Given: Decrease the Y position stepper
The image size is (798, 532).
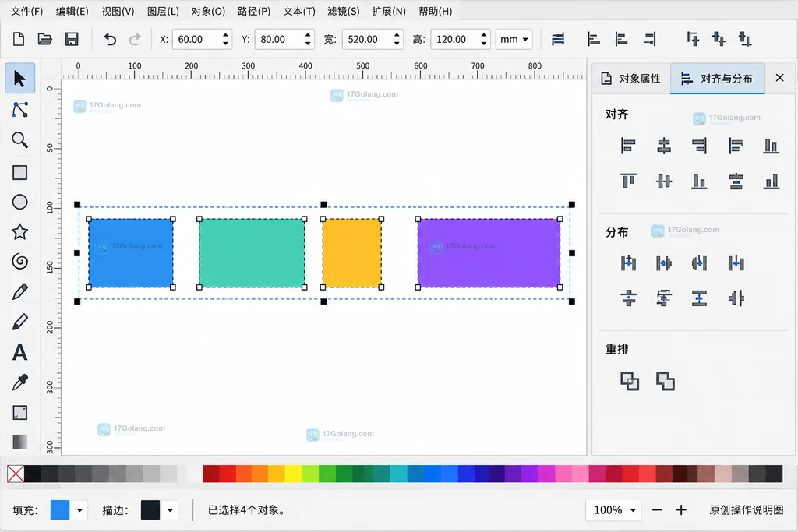Looking at the screenshot, I should tap(307, 44).
